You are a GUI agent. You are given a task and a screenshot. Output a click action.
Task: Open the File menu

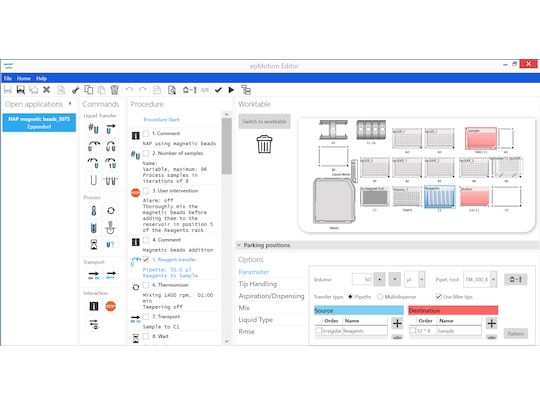pos(8,79)
